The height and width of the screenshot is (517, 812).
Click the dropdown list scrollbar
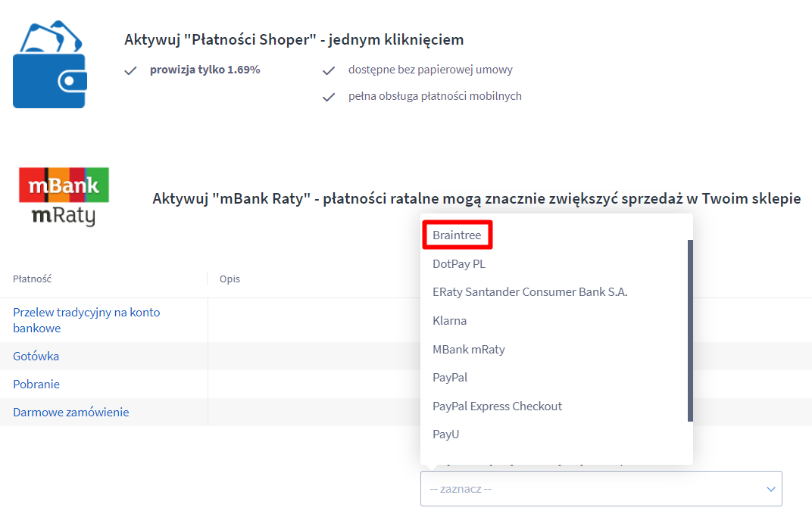(690, 330)
